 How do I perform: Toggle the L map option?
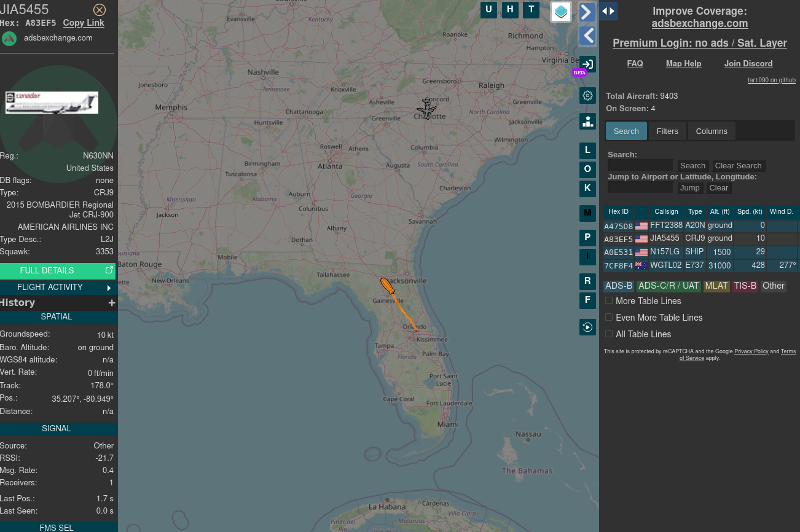(587, 151)
